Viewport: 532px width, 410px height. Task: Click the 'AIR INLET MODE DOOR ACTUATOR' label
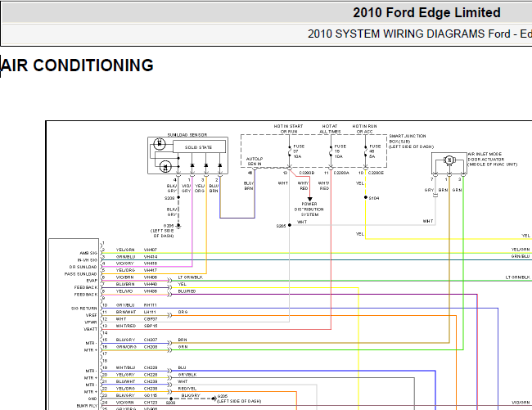tap(486, 156)
